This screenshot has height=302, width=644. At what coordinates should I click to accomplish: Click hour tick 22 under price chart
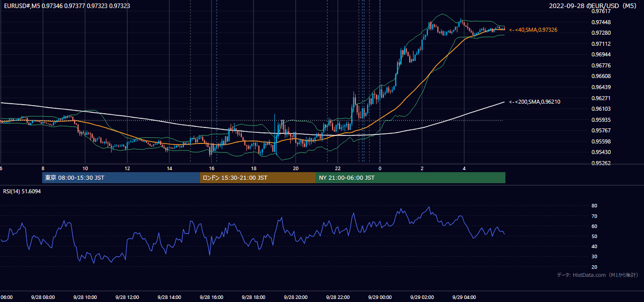coord(338,169)
